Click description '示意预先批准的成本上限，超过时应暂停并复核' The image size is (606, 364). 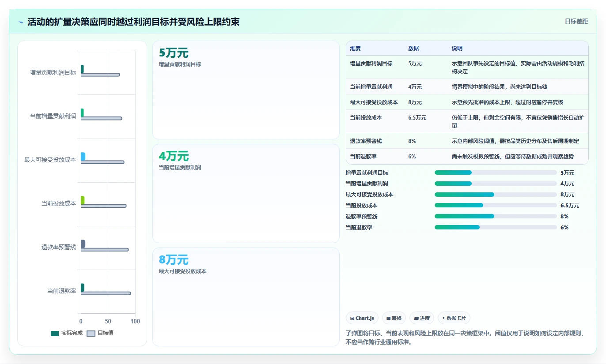(x=507, y=102)
